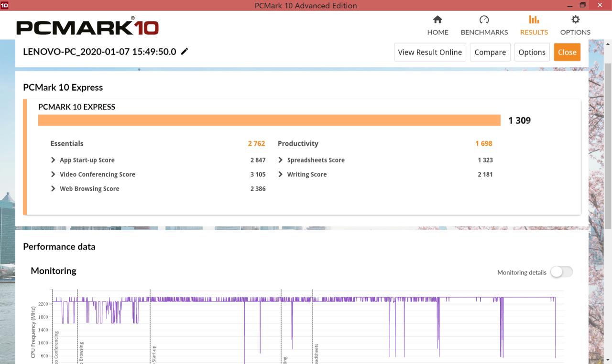Click the Web Browsing marker line in chart
Screen dimensions: 612x364
[77, 326]
